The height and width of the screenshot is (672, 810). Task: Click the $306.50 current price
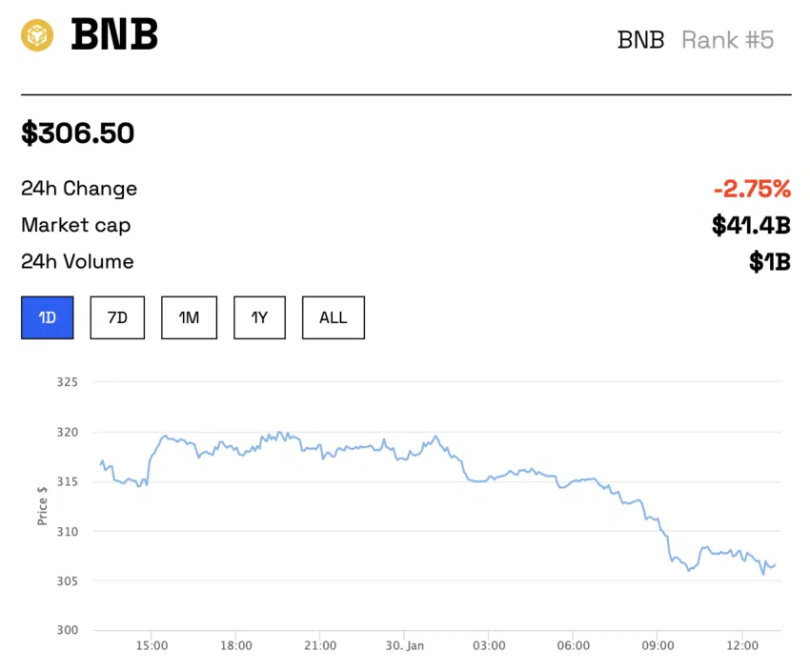[x=78, y=133]
